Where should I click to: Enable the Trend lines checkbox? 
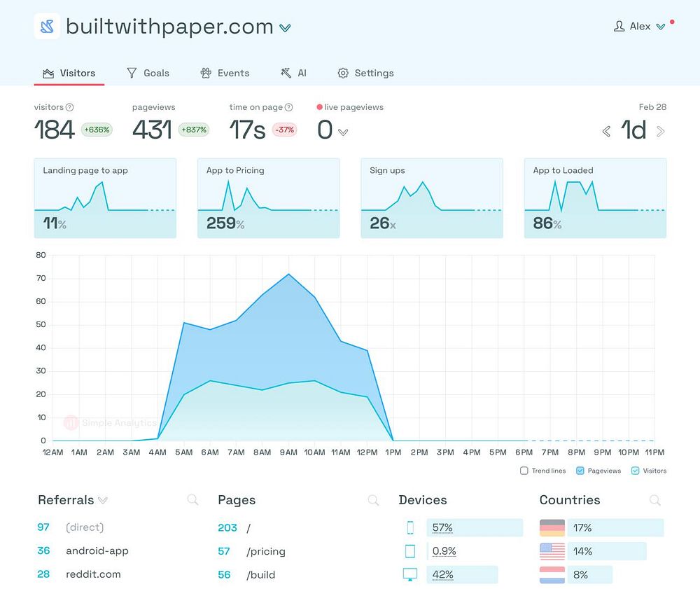pyautogui.click(x=524, y=471)
